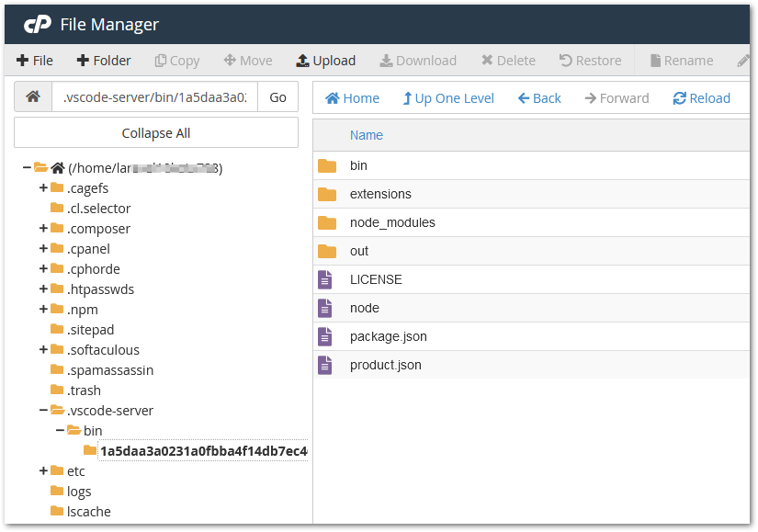
Task: Go to Home in navigation bar
Action: coord(353,98)
